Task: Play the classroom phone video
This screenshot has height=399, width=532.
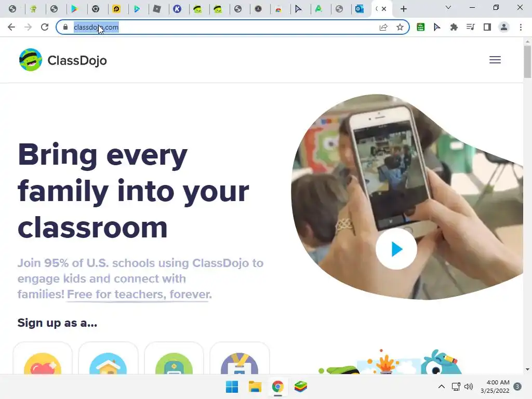Action: (396, 249)
